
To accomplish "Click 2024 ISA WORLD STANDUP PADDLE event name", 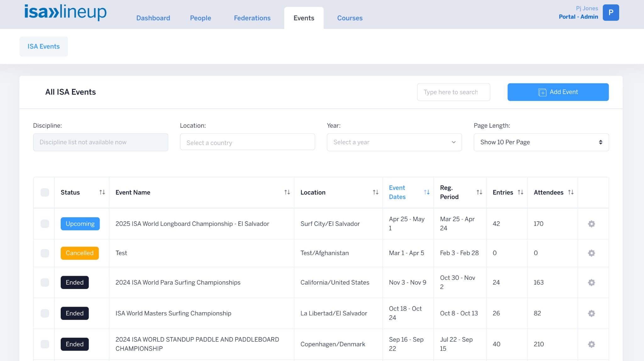I will tap(197, 344).
